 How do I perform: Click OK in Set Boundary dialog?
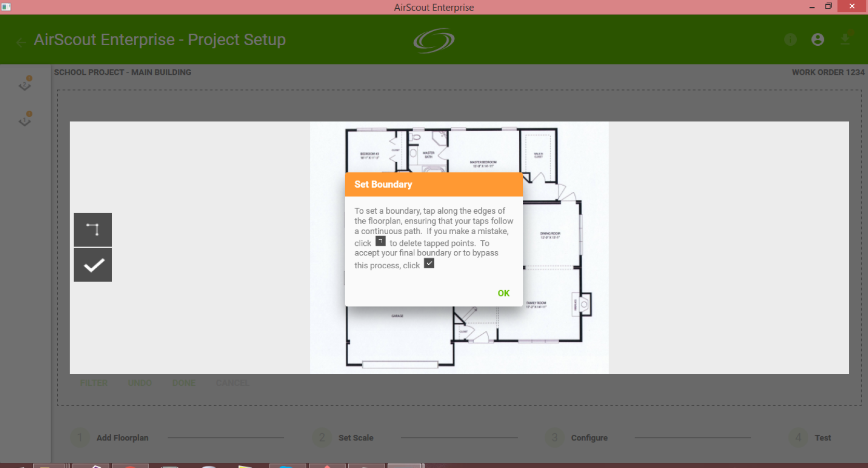point(503,293)
